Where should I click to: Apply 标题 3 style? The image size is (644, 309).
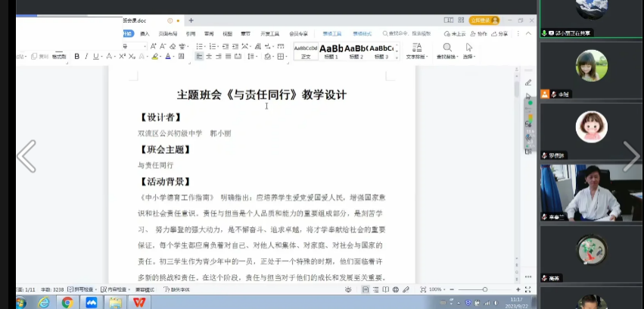(381, 51)
